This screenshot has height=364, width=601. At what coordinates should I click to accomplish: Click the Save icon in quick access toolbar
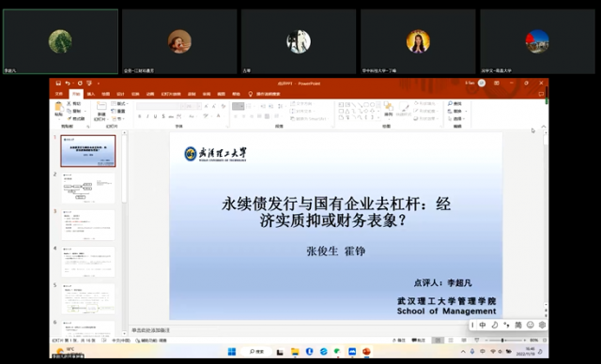click(x=58, y=83)
